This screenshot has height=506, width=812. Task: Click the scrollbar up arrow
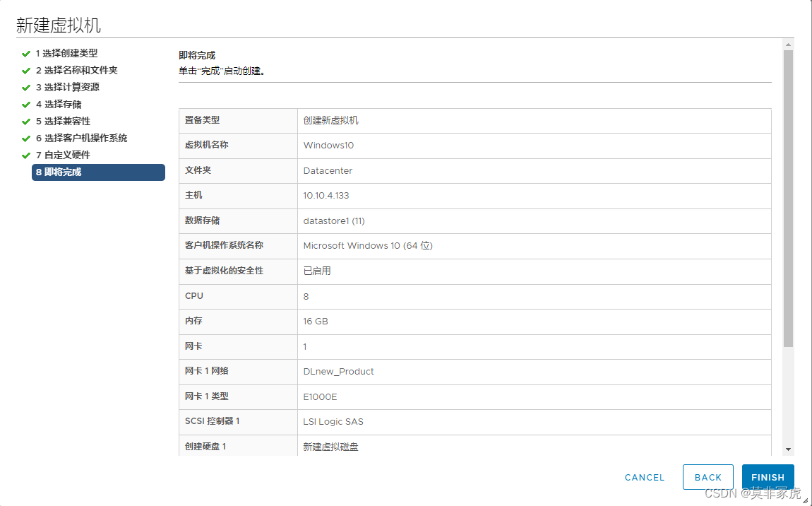point(788,45)
